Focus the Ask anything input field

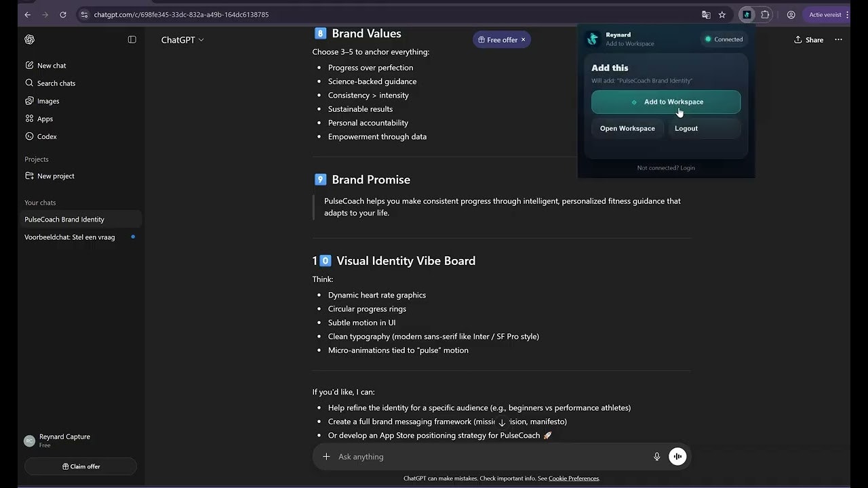point(492,457)
